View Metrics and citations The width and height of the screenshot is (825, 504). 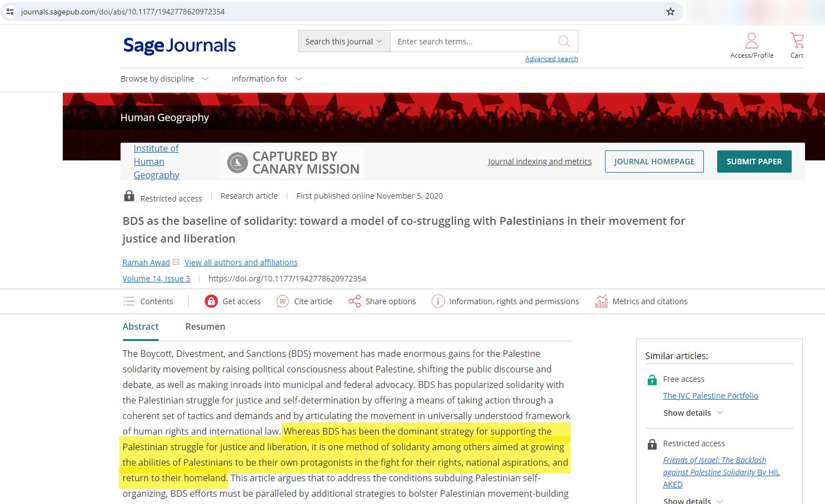click(x=642, y=301)
